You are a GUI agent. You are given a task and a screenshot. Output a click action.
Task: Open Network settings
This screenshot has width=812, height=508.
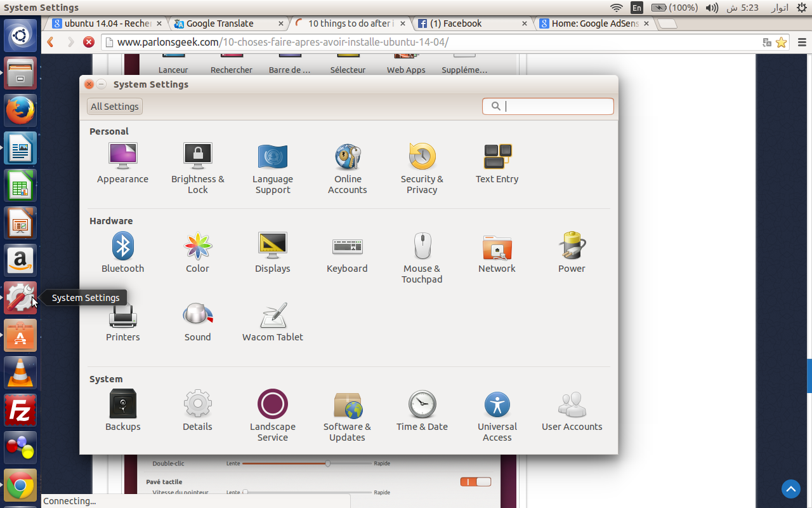coord(497,253)
